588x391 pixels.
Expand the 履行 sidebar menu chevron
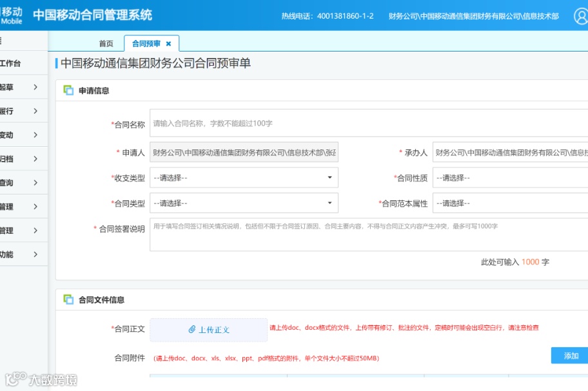[x=35, y=111]
